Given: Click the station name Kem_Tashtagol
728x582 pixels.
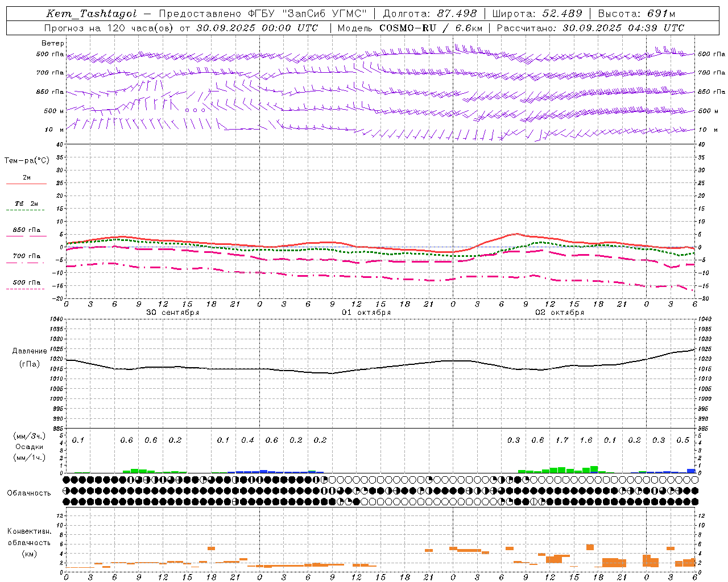Looking at the screenshot, I should click(x=92, y=14).
